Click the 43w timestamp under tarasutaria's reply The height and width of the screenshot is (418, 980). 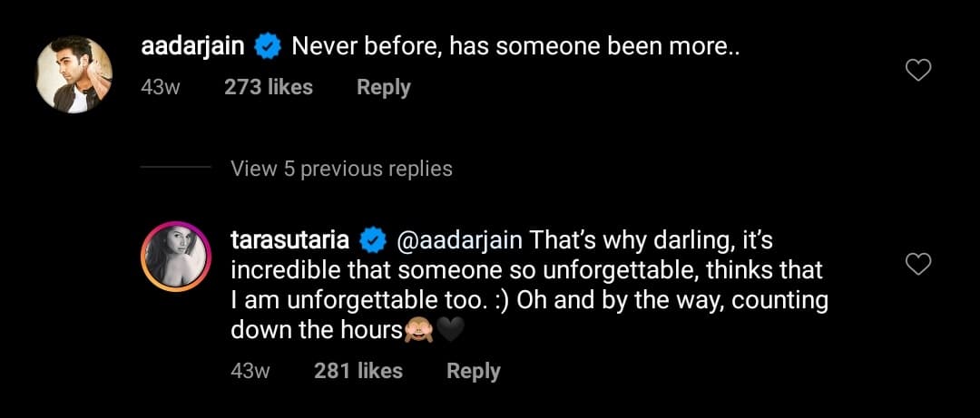click(x=250, y=371)
